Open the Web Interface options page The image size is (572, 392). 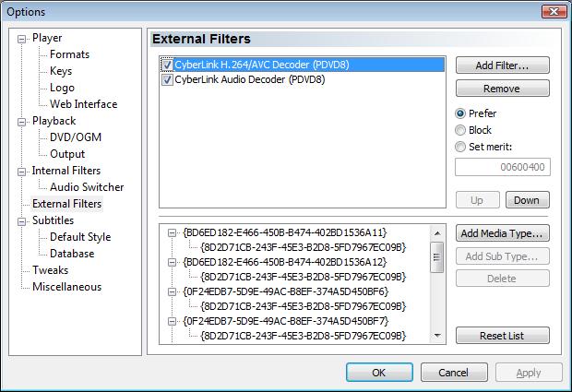[x=84, y=104]
